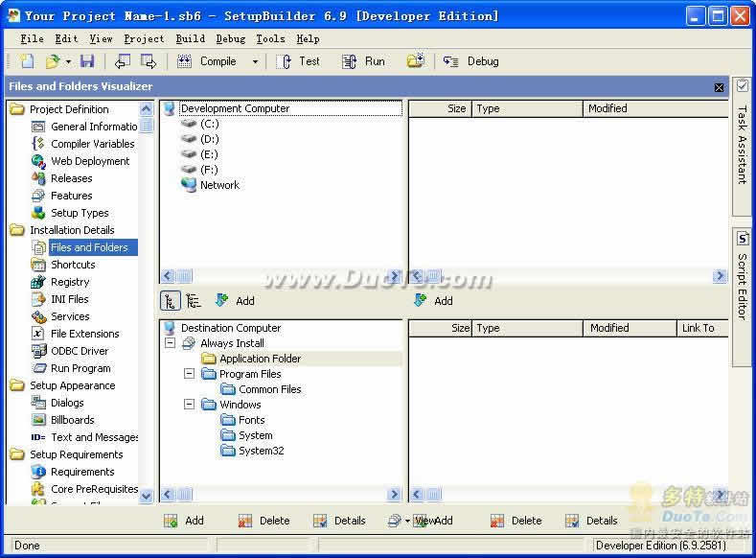Open the Compile dropdown arrow
This screenshot has height=558, width=756.
(x=255, y=61)
